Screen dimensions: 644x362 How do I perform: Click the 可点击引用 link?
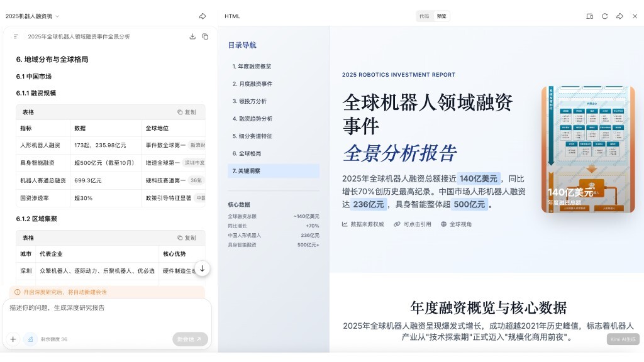(413, 224)
